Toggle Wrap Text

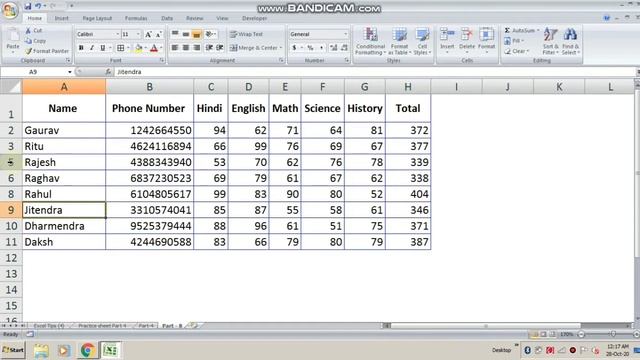(x=246, y=34)
